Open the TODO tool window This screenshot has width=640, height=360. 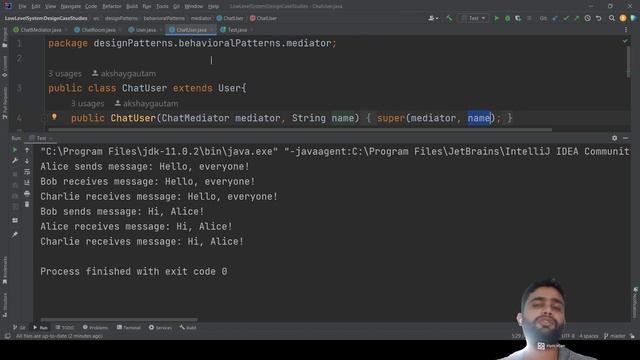click(65, 328)
